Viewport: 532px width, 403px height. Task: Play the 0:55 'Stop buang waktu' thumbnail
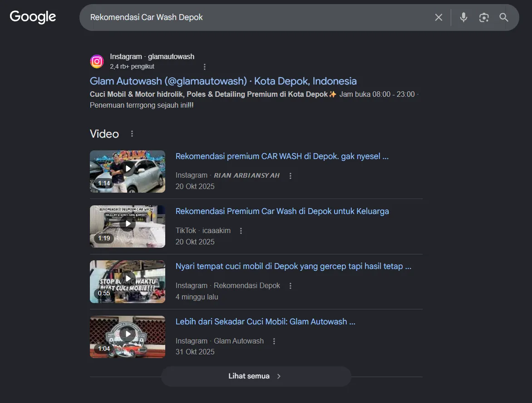pyautogui.click(x=128, y=281)
